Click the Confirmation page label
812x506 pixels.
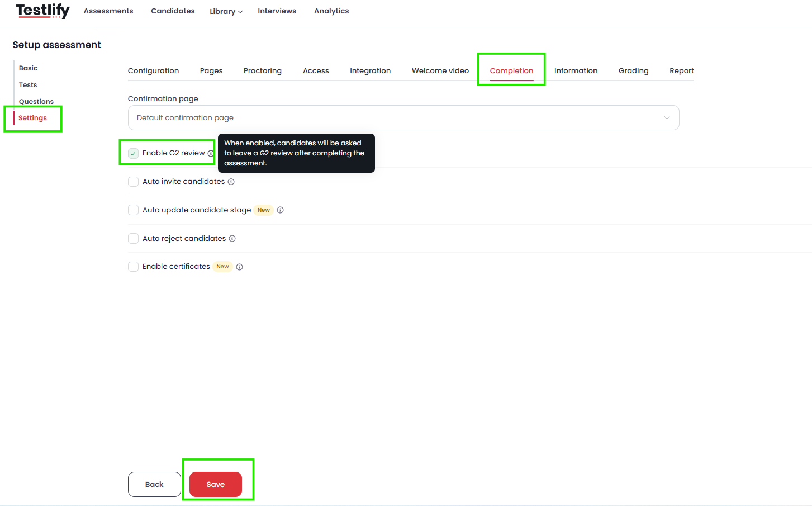[x=163, y=99]
